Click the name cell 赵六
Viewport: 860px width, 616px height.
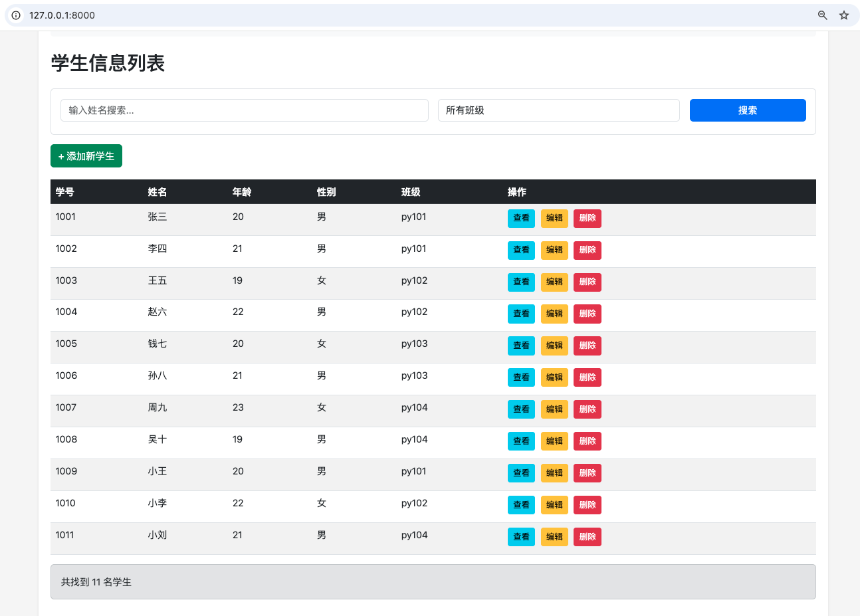[x=158, y=312]
